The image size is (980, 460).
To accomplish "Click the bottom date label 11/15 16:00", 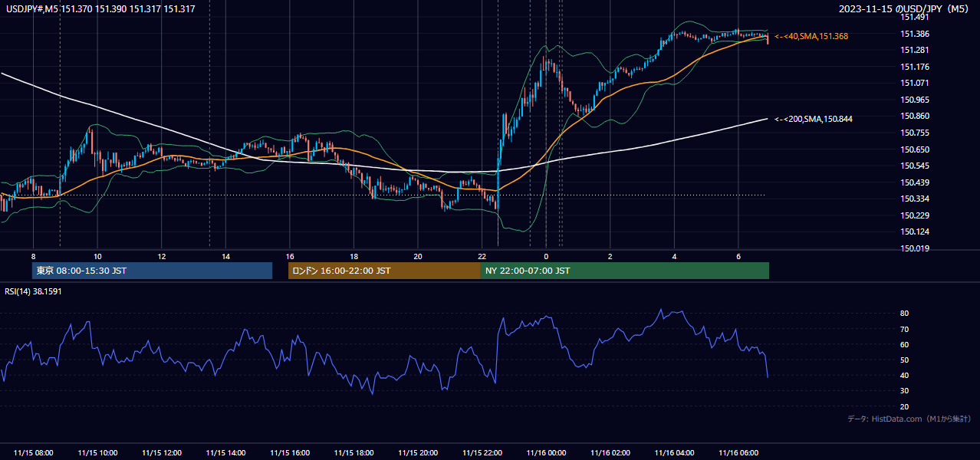I will 290,453.
